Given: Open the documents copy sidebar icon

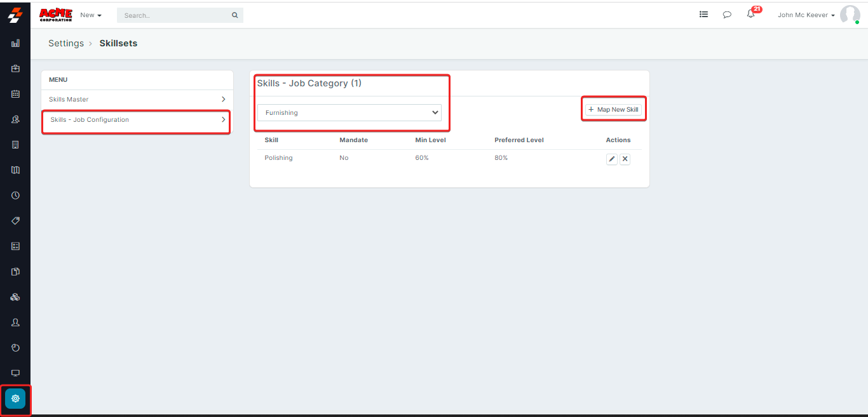Looking at the screenshot, I should 15,272.
